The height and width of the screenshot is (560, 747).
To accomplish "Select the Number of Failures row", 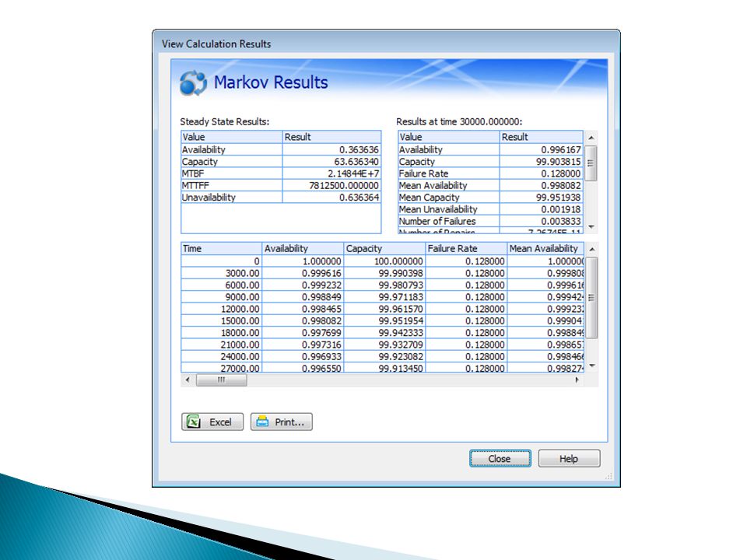I will 491,221.
